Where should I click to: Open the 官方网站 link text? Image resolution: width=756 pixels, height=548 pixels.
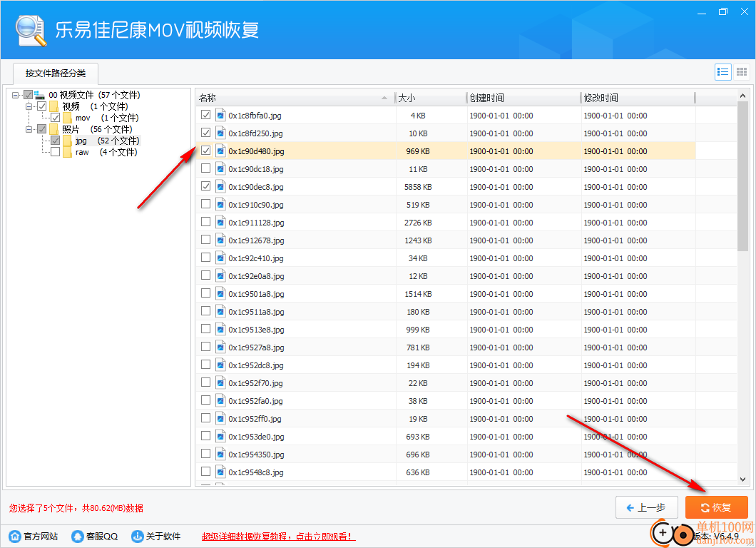41,536
